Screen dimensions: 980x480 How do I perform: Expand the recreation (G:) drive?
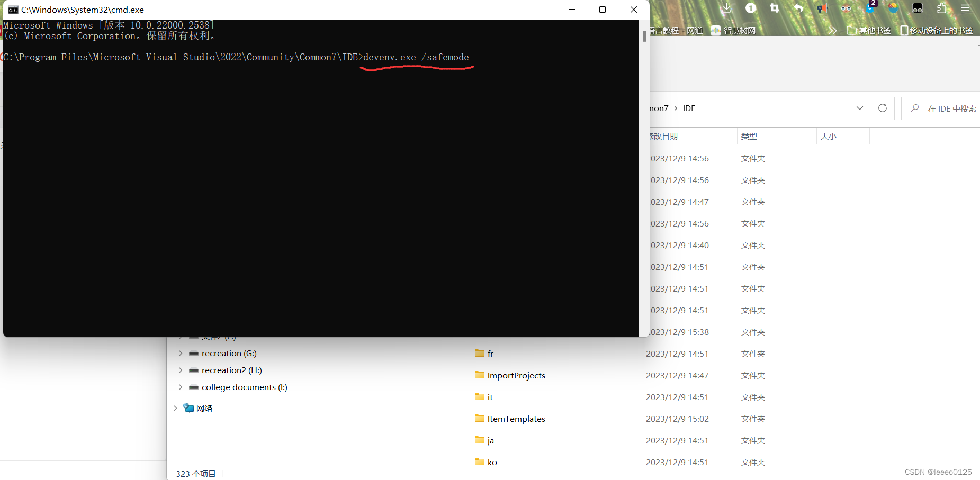(181, 353)
